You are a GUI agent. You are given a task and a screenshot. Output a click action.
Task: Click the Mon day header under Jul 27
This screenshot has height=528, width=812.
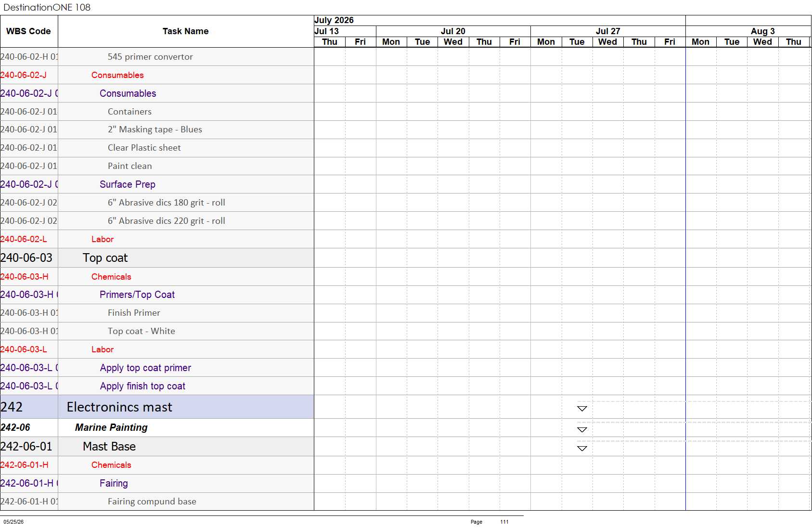[546, 42]
